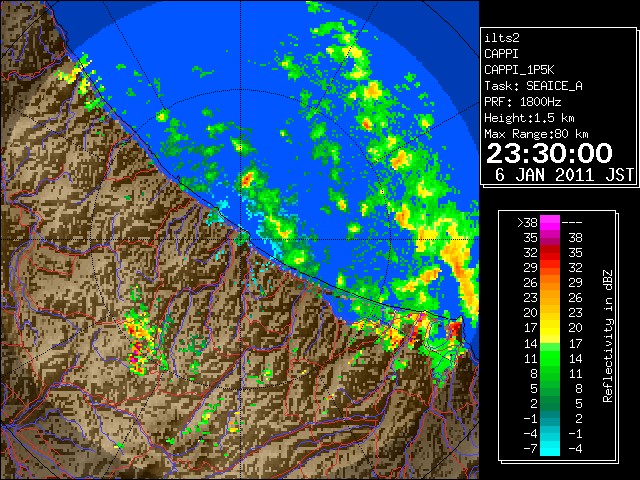Click the 'PRF: 1800Hz' text
This screenshot has height=480, width=640.
coord(522,102)
